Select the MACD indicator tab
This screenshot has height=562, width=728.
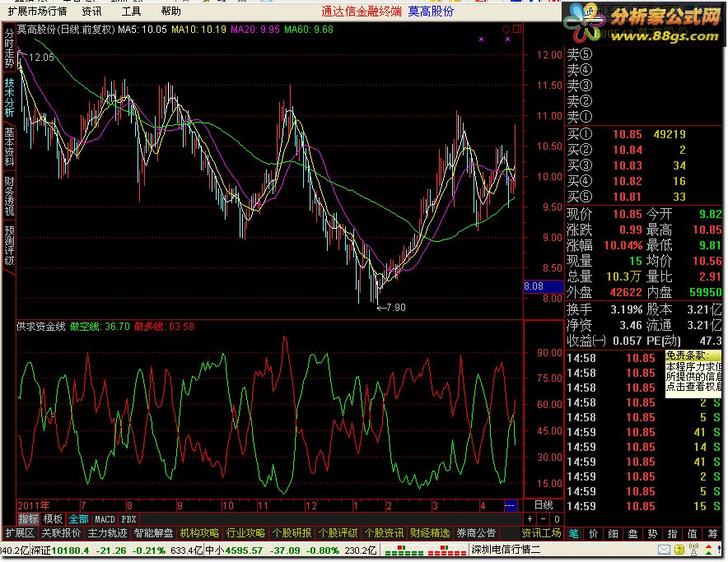[105, 519]
